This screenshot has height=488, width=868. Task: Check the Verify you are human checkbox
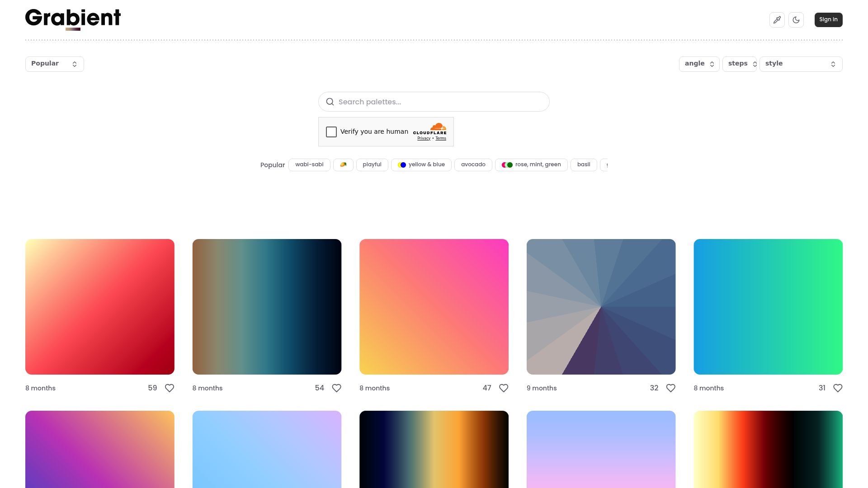pyautogui.click(x=331, y=131)
